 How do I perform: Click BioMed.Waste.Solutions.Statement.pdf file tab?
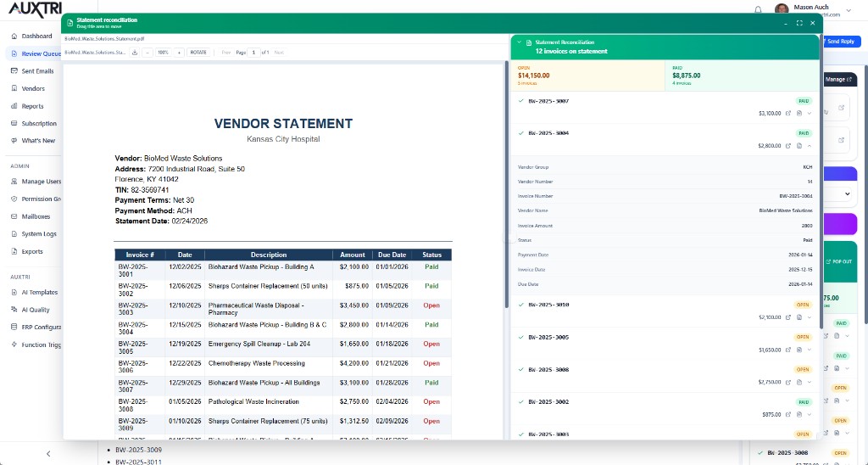104,39
